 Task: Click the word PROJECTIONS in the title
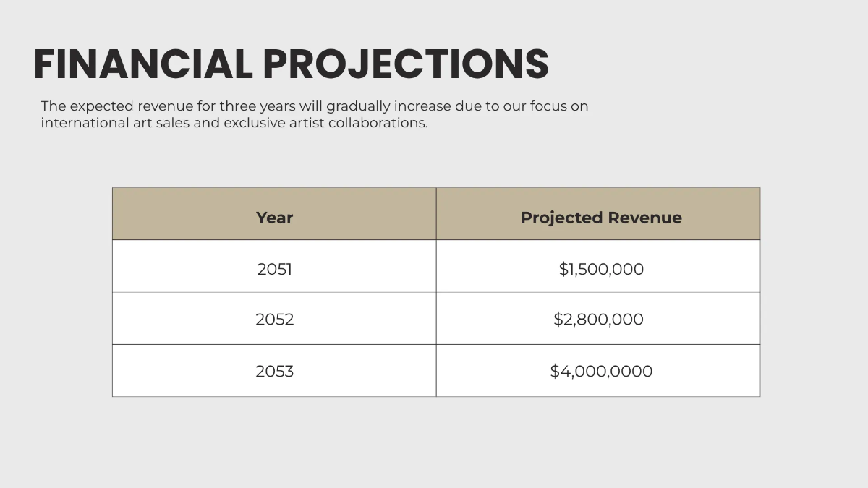pyautogui.click(x=405, y=64)
